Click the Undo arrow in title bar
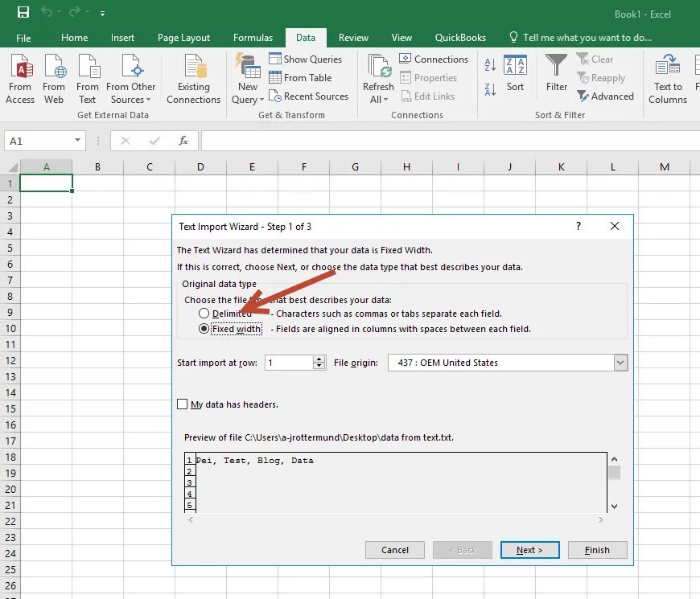The width and height of the screenshot is (700, 599). [47, 12]
